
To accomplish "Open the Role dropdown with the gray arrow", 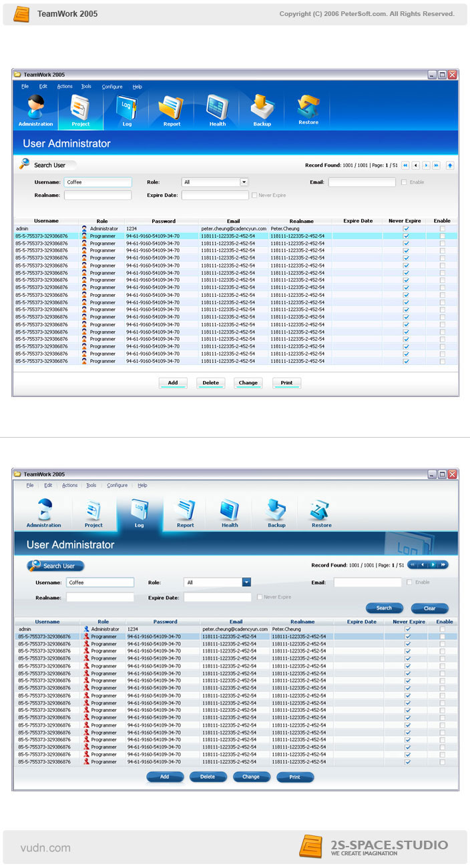I will point(244,181).
